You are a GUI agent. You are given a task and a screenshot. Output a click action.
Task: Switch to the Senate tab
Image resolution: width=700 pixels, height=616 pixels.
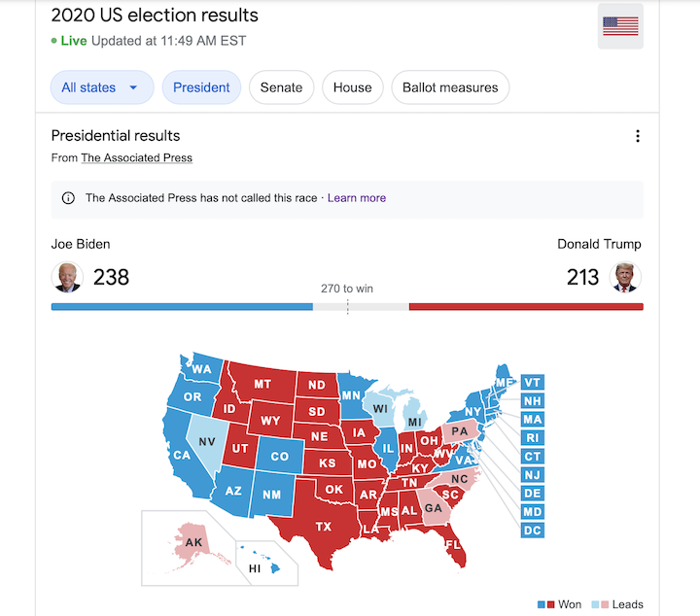point(282,87)
